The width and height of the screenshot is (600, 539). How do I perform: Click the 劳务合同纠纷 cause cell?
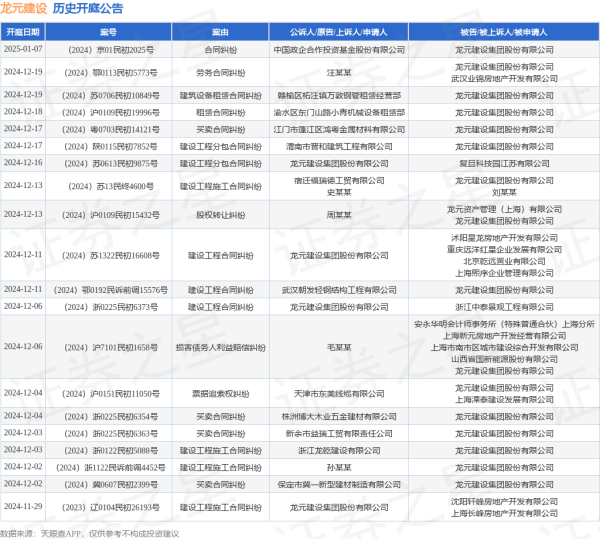(220, 73)
